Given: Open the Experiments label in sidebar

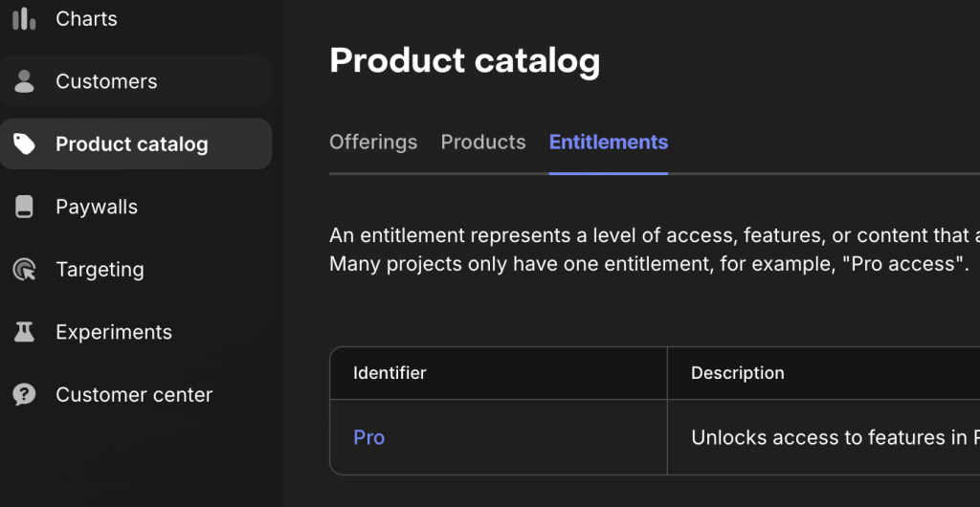Looking at the screenshot, I should [x=114, y=332].
